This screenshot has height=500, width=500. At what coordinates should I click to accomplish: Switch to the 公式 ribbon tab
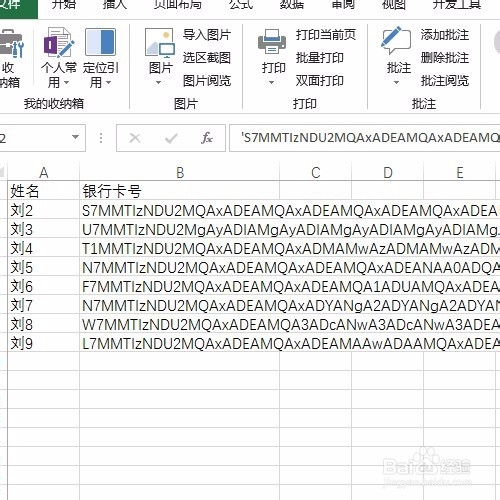pyautogui.click(x=241, y=5)
